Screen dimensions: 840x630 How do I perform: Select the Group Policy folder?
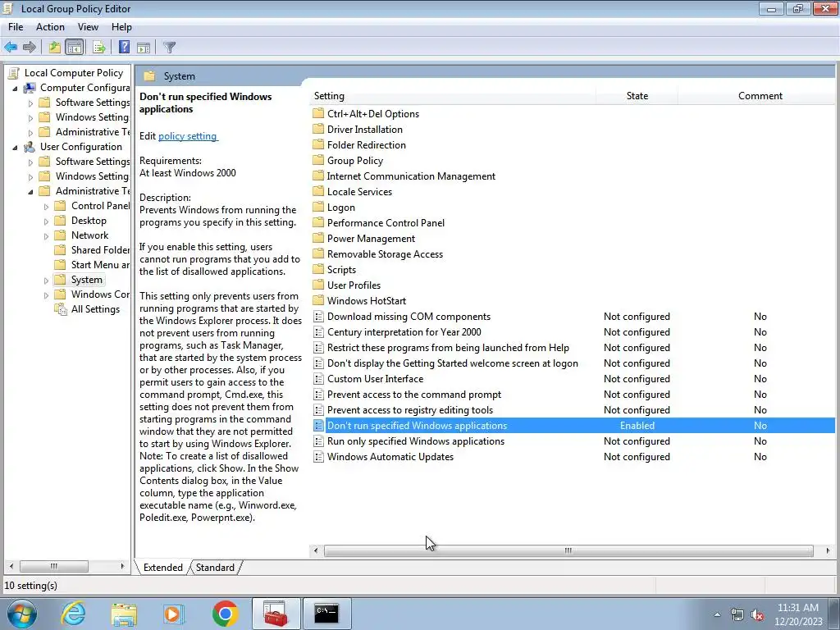coord(354,160)
